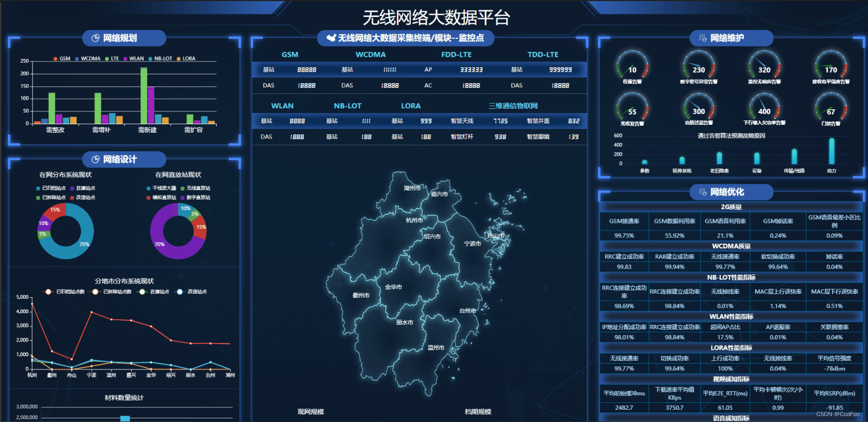Click the pie icon beside 网络设计 title
The height and width of the screenshot is (422, 868).
(x=96, y=159)
